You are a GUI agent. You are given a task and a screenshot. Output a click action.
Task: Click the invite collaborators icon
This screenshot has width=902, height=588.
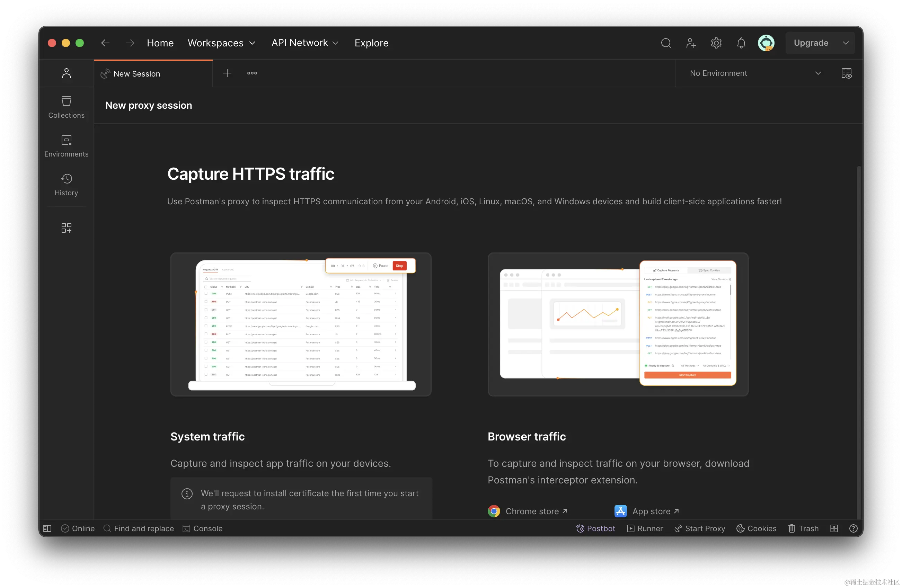(x=691, y=43)
